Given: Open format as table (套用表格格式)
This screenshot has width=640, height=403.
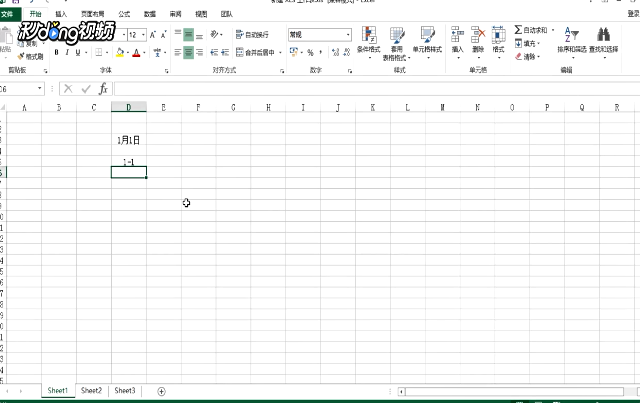Looking at the screenshot, I should pyautogui.click(x=396, y=43).
